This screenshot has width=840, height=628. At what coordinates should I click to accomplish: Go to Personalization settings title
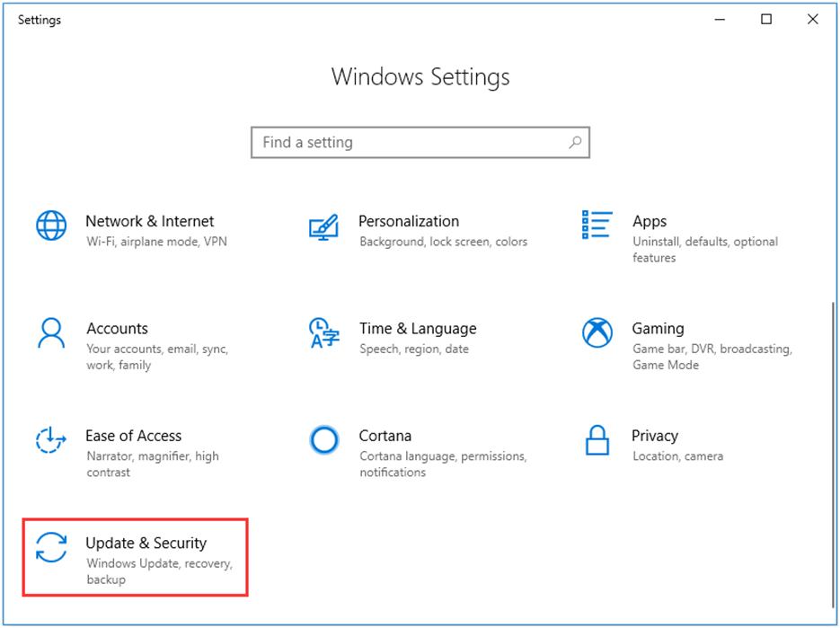tap(409, 221)
